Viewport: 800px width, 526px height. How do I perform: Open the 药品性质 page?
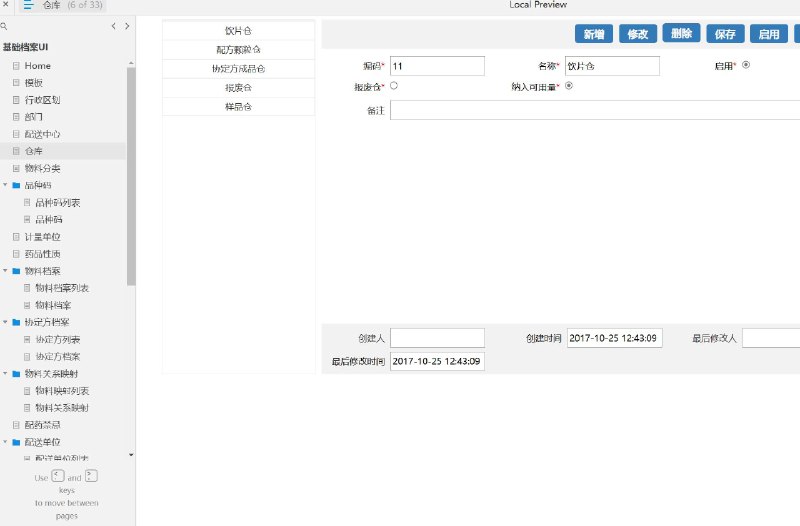[x=42, y=254]
